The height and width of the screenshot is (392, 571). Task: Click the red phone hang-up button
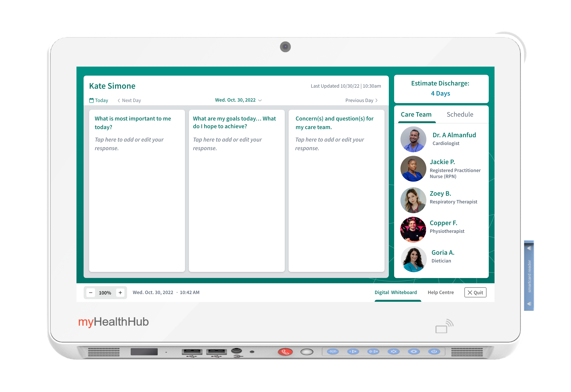tap(285, 352)
